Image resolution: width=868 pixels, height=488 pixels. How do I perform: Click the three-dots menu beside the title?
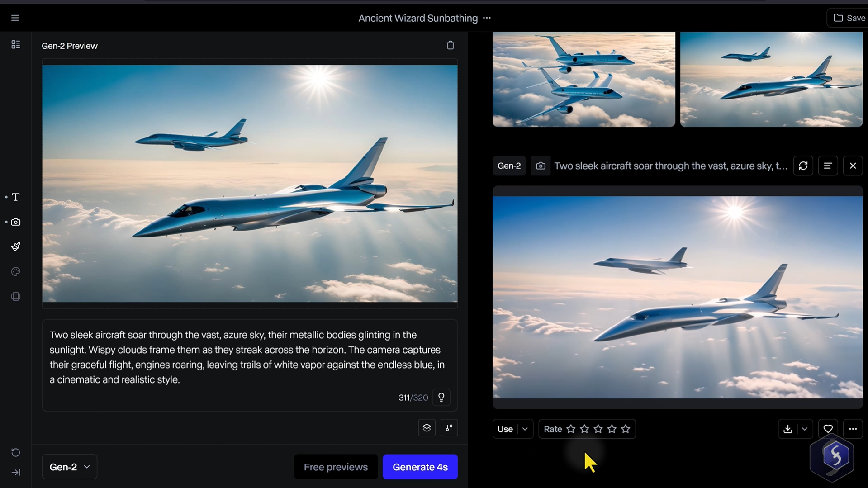[x=487, y=18]
